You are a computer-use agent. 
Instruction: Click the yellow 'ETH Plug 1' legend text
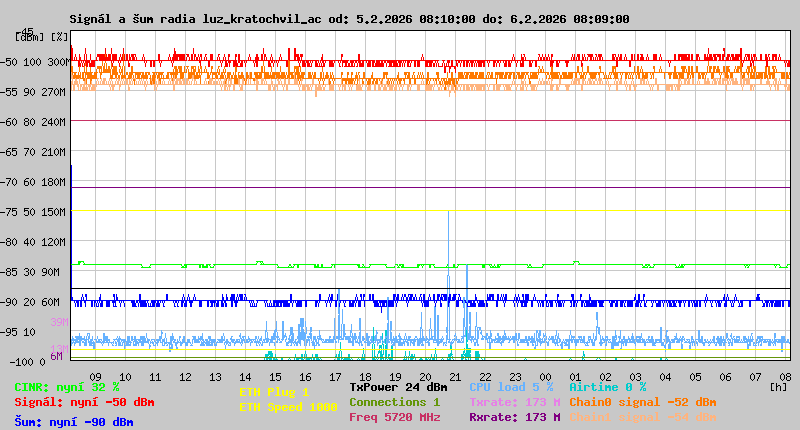click(x=274, y=392)
